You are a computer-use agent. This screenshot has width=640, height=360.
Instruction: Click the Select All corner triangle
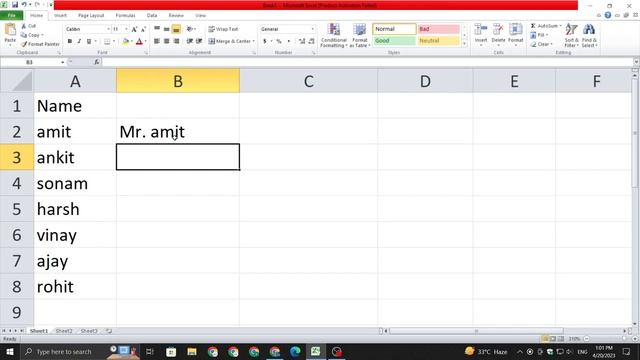coord(17,80)
